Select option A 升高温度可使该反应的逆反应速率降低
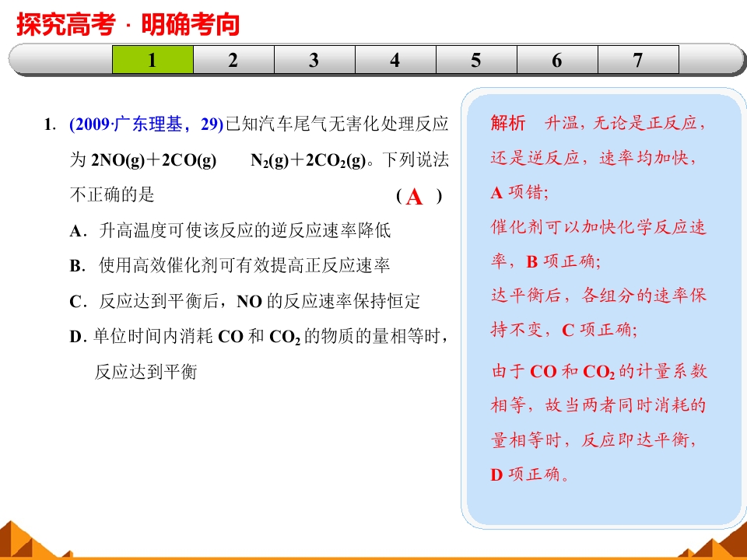The image size is (747, 560). tap(230, 230)
